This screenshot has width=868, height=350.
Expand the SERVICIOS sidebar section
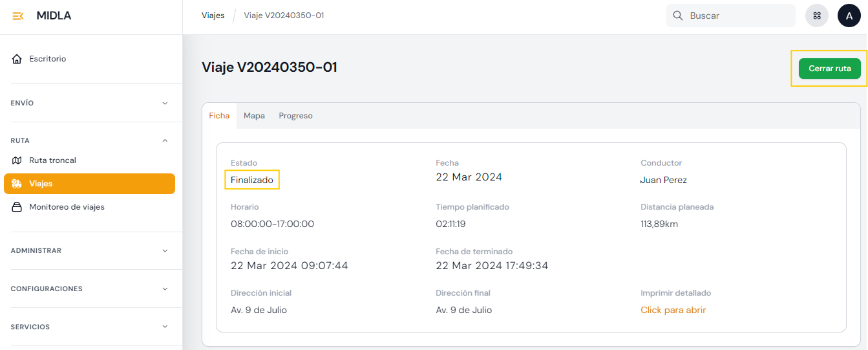coord(165,327)
